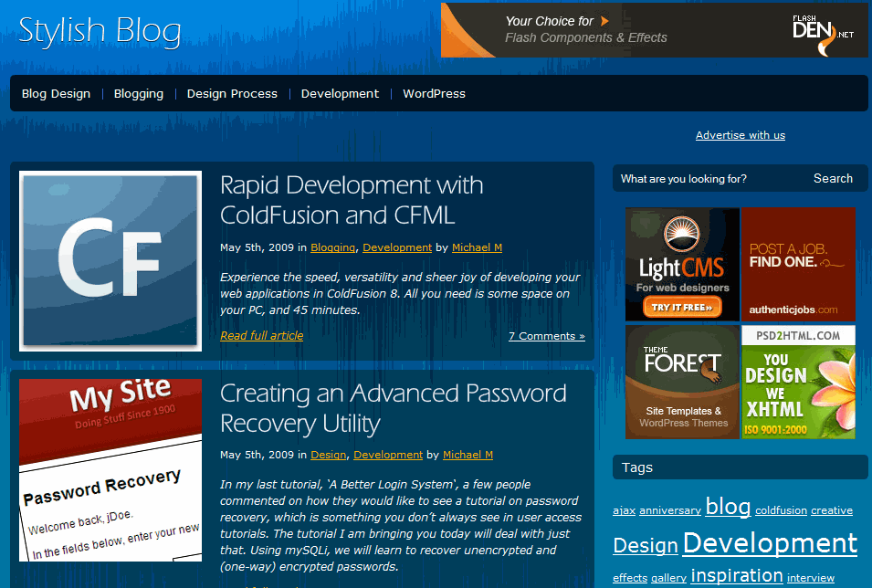This screenshot has width=872, height=588.
Task: Open the FlashDen banner advertisement
Action: [x=654, y=30]
